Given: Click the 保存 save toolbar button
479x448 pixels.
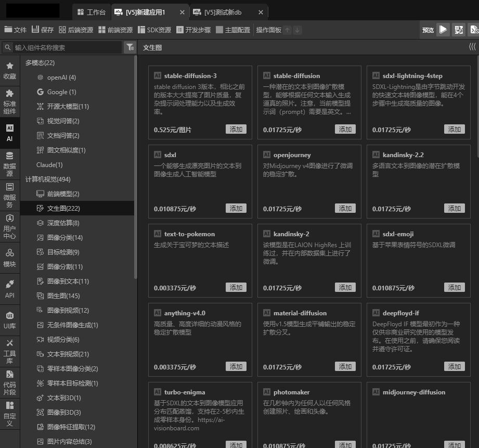Looking at the screenshot, I should [x=43, y=30].
